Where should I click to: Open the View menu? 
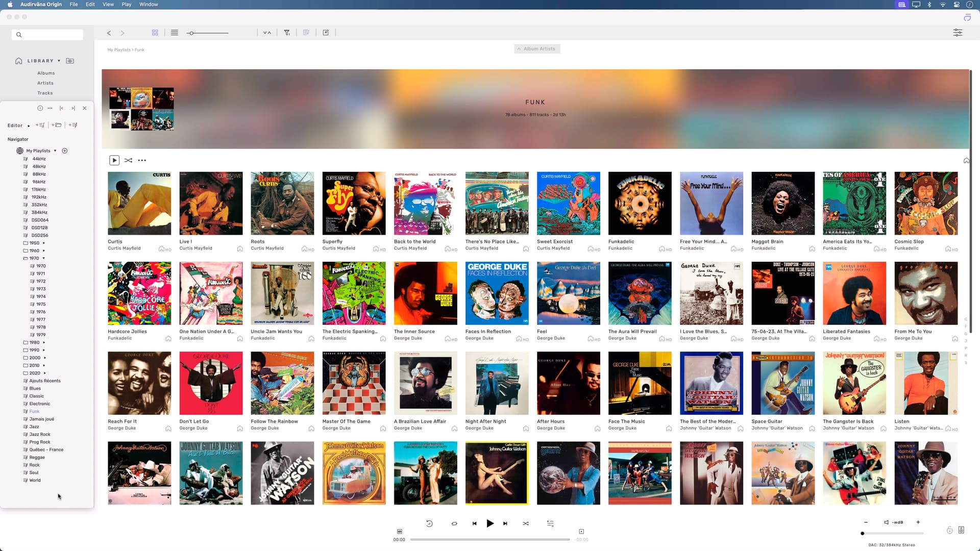[x=108, y=4]
